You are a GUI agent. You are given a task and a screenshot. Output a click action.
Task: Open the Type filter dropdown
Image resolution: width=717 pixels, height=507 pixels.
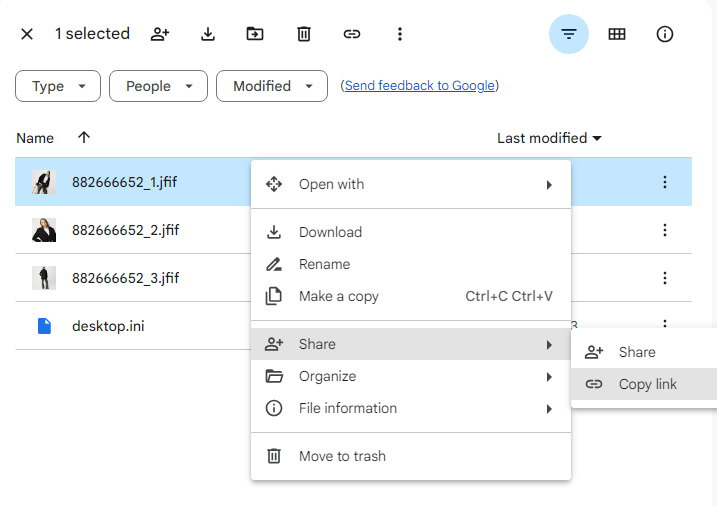[58, 86]
